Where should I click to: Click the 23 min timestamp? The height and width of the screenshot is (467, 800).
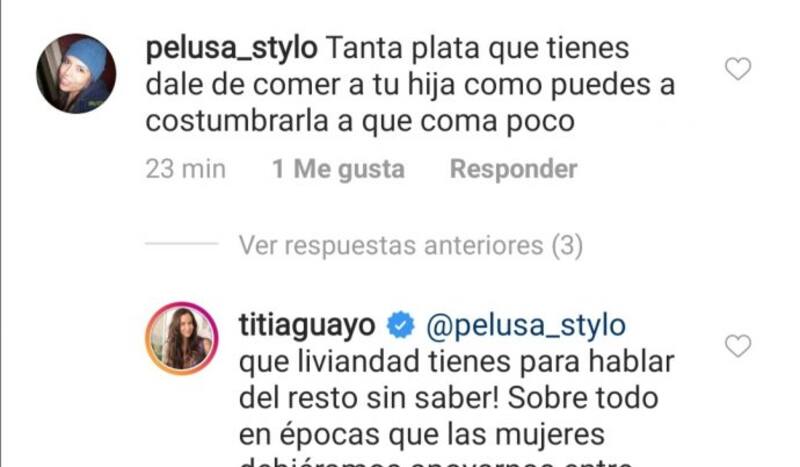(186, 169)
